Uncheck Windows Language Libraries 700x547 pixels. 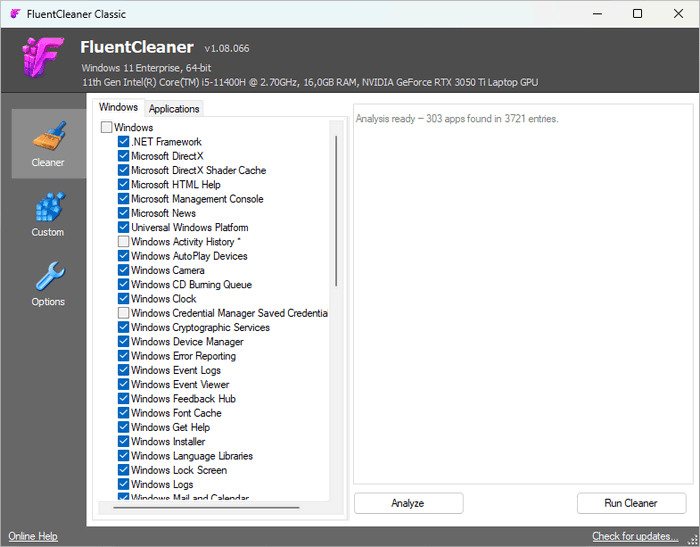tap(123, 456)
